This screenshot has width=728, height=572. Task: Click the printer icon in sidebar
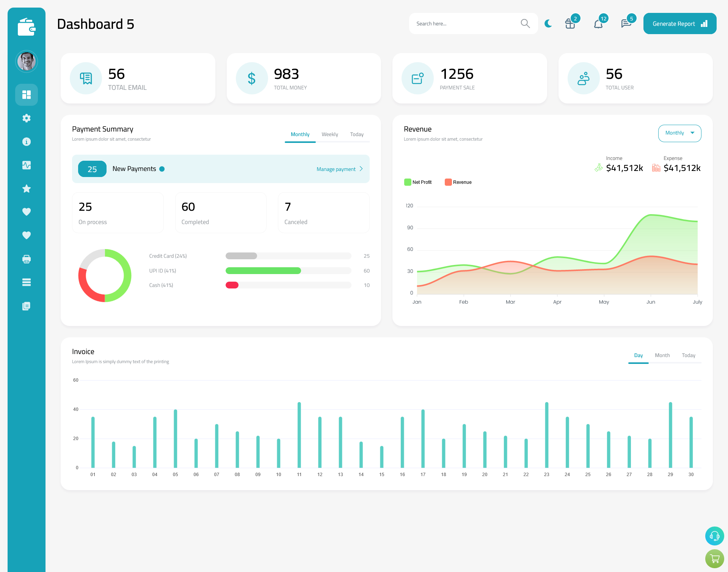click(x=27, y=258)
